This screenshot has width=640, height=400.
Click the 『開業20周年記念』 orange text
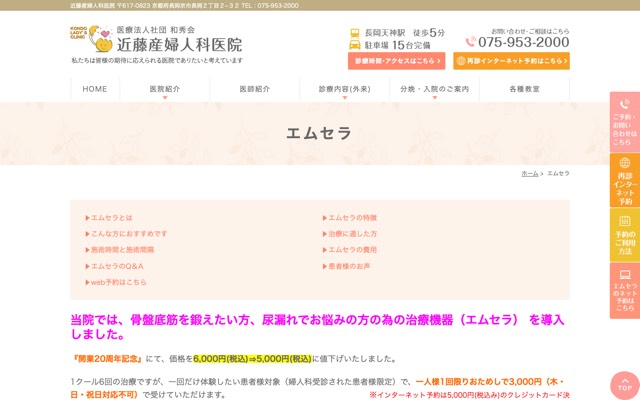[x=107, y=359]
